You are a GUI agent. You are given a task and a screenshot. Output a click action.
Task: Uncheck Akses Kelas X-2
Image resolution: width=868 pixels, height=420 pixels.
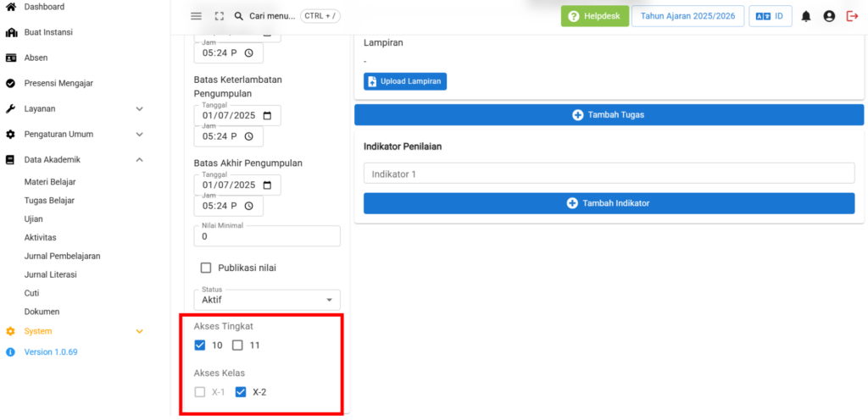pos(241,392)
